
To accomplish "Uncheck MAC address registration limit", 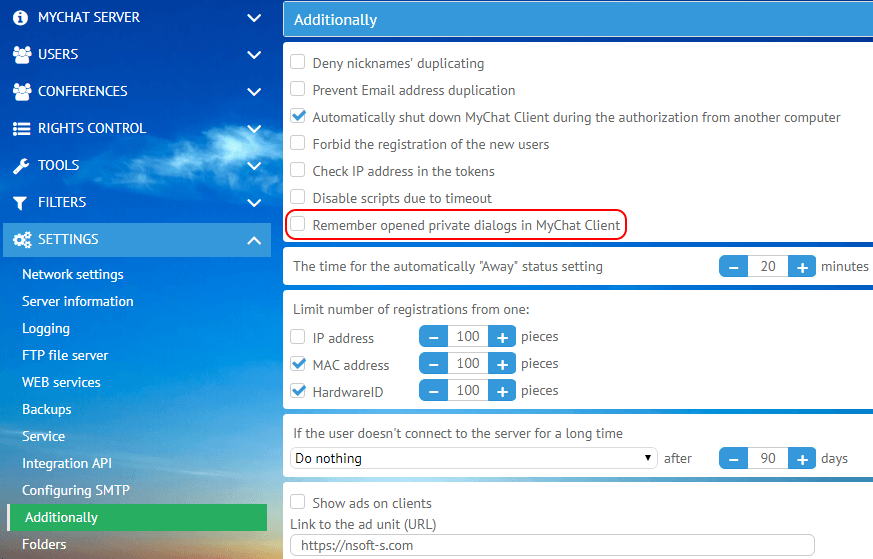I will click(x=298, y=364).
